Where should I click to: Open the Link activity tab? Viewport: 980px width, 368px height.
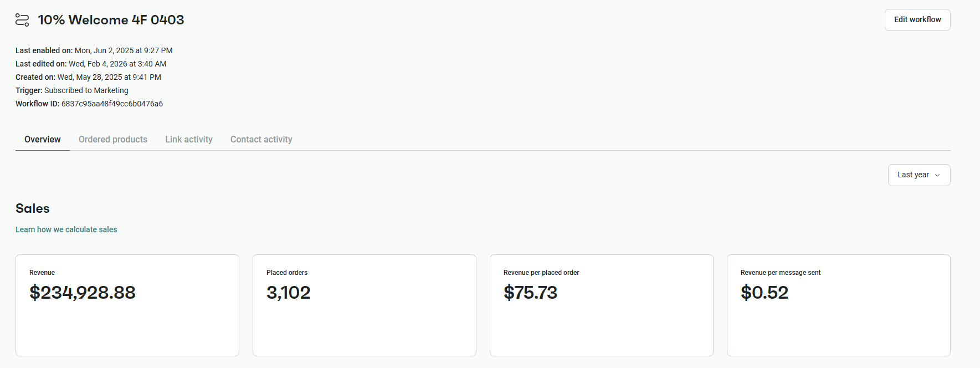188,139
